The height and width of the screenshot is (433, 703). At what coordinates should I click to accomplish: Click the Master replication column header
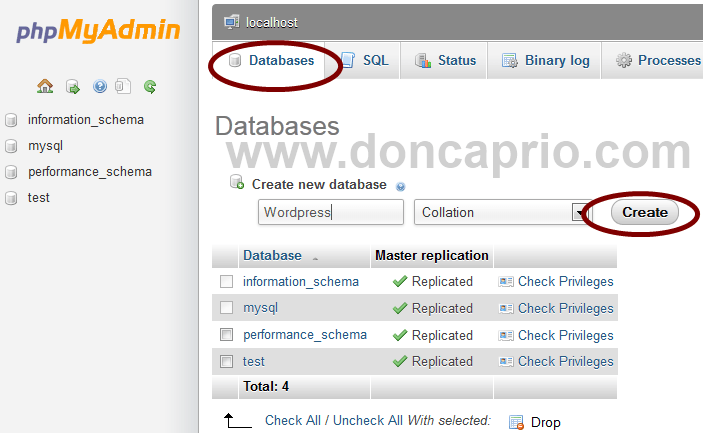pos(432,255)
